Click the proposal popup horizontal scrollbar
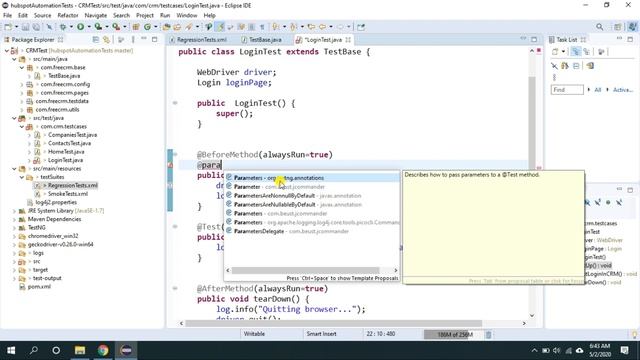The width and height of the screenshot is (640, 360). [305, 270]
